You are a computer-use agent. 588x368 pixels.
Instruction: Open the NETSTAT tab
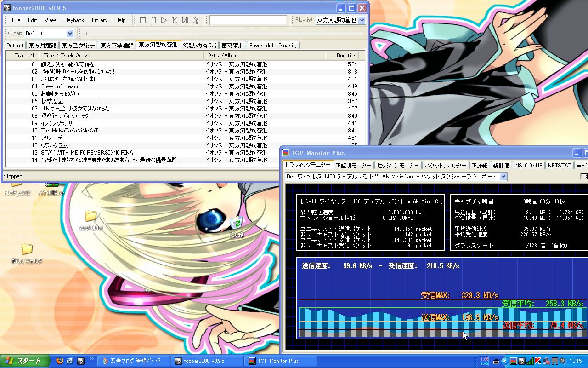click(x=560, y=165)
